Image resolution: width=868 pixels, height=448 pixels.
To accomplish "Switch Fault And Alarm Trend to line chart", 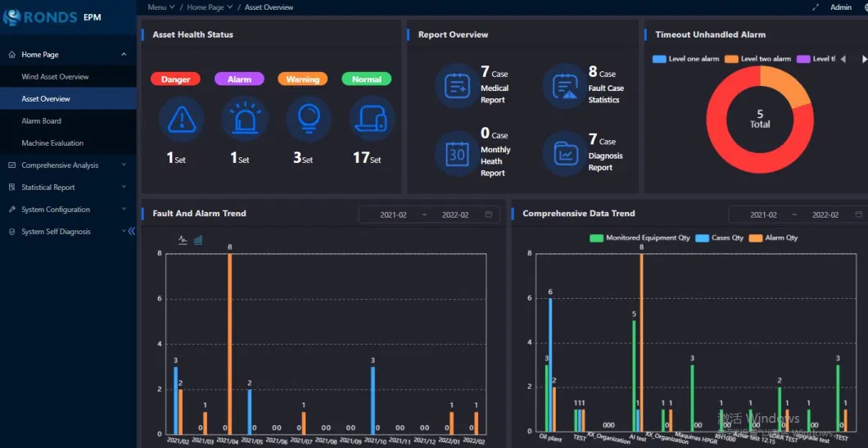I will point(183,240).
